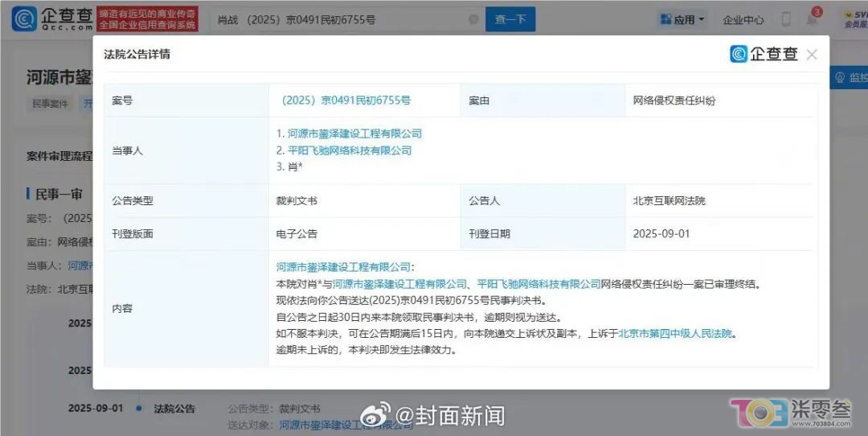Image resolution: width=868 pixels, height=436 pixels.
Task: Go to 企业中心
Action: [743, 20]
